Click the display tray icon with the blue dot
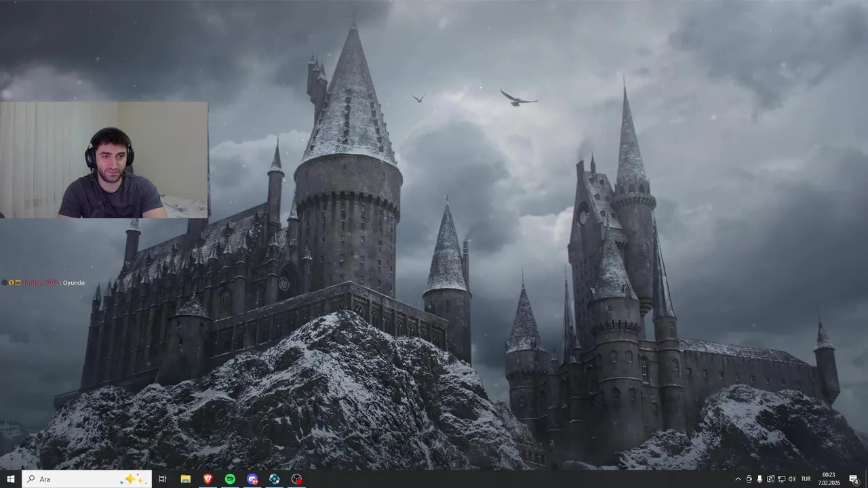Viewport: 868px width, 488px height. (770, 479)
